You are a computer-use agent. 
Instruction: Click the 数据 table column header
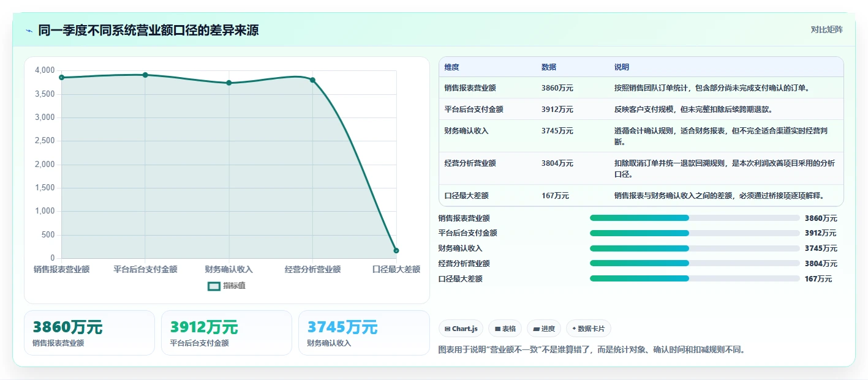[x=549, y=67]
